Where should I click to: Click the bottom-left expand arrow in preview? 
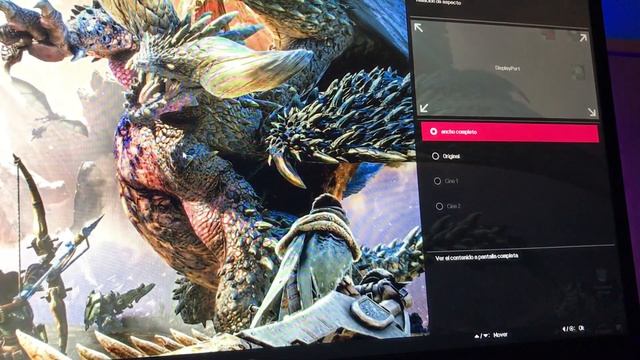click(x=424, y=108)
